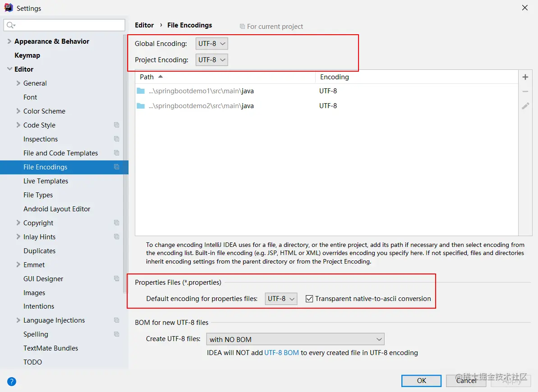Expand the General node
Image resolution: width=538 pixels, height=392 pixels.
point(18,83)
